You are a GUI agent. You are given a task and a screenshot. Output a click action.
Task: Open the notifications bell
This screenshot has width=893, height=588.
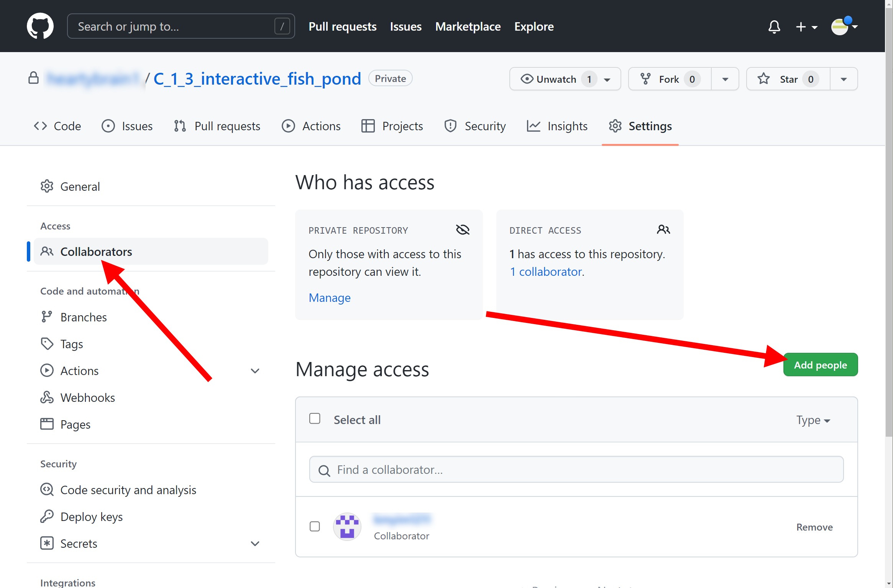click(774, 26)
